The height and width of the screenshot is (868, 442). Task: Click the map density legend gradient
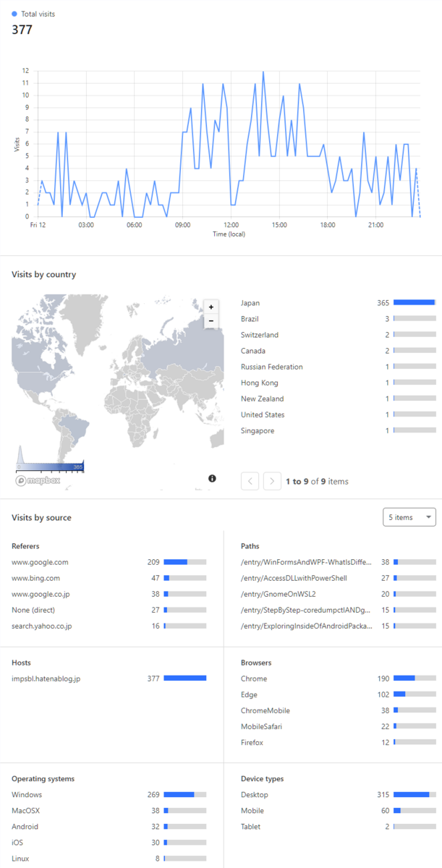pos(50,467)
